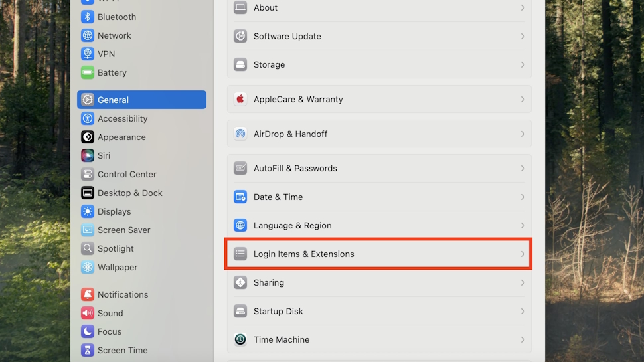Open AppleCare & Warranty via chevron
Screen dimensions: 644x362
click(523, 99)
